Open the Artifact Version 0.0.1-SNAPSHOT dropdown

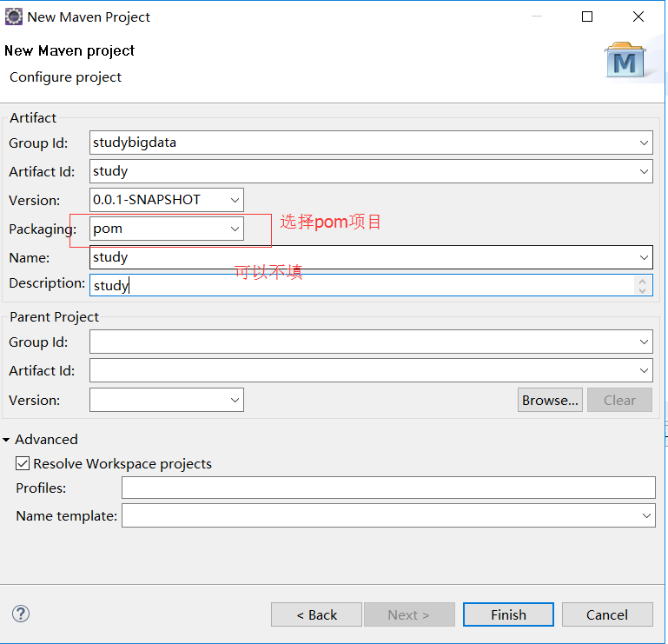tap(235, 200)
